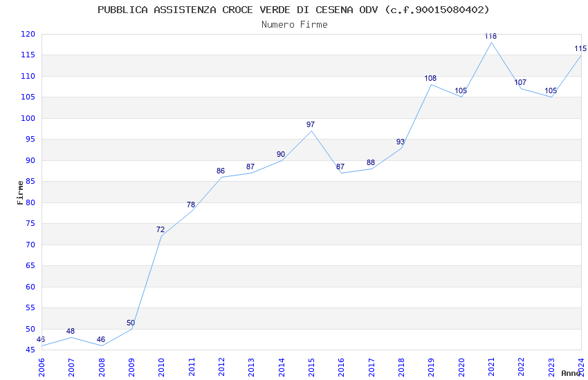Click the y-axis tick label 110
The height and width of the screenshot is (380, 588).
point(28,76)
